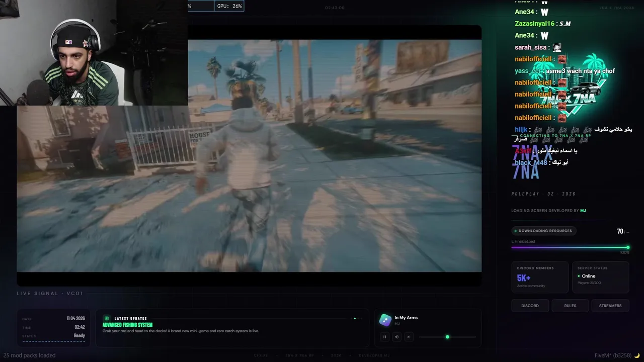Click the Discord Members 5K+ card
The height and width of the screenshot is (362, 644).
pos(540,277)
